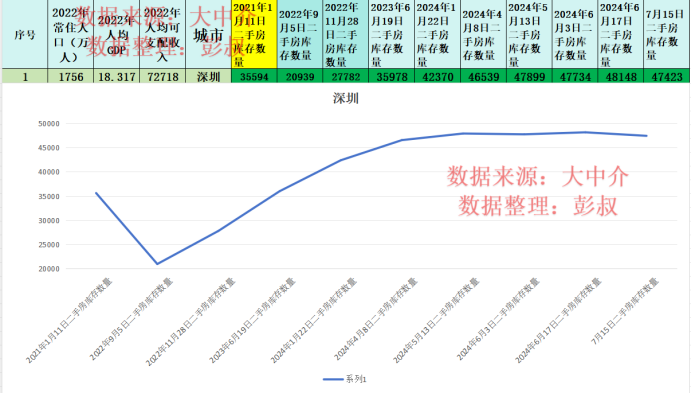
Task: Select the cell showing 27782
Action: point(346,76)
